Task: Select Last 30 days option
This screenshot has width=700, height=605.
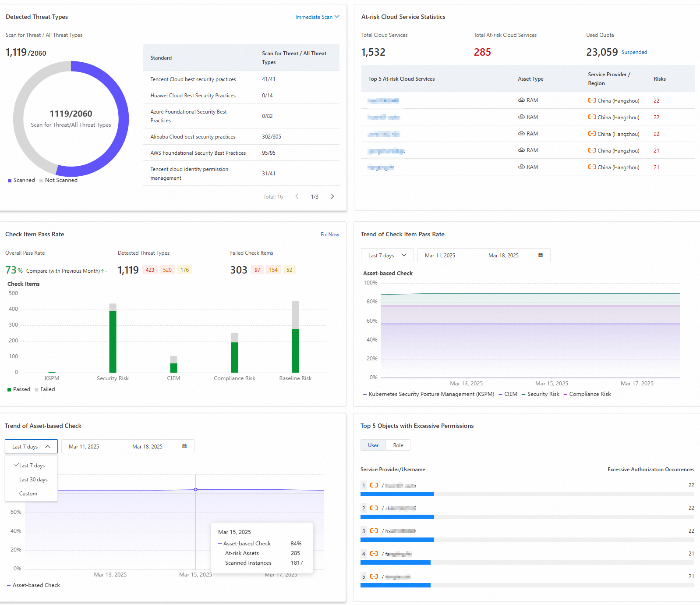Action: point(33,480)
